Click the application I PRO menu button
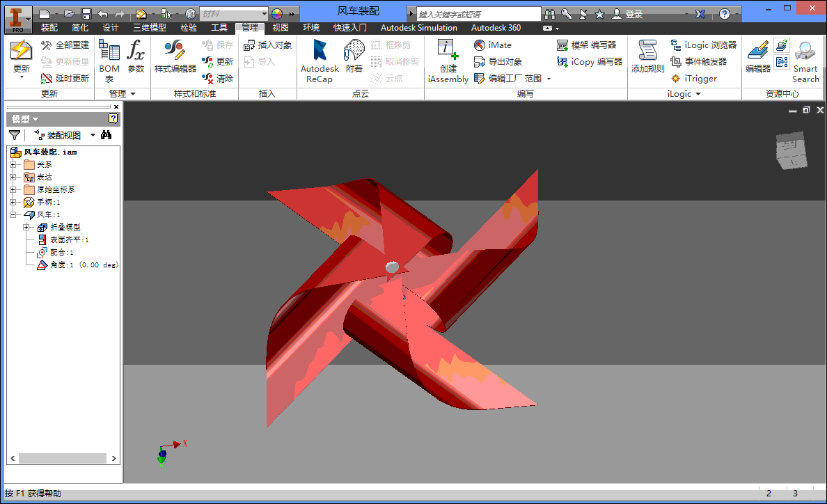This screenshot has height=504, width=827. [x=18, y=19]
